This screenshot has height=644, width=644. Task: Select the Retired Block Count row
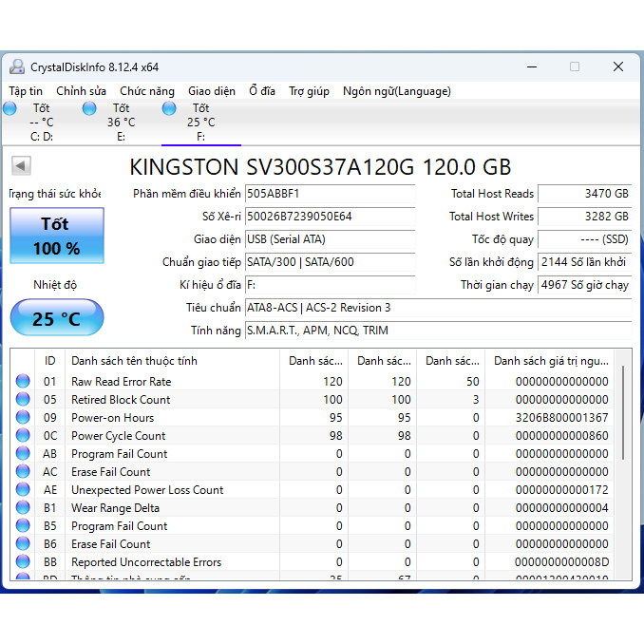point(313,400)
